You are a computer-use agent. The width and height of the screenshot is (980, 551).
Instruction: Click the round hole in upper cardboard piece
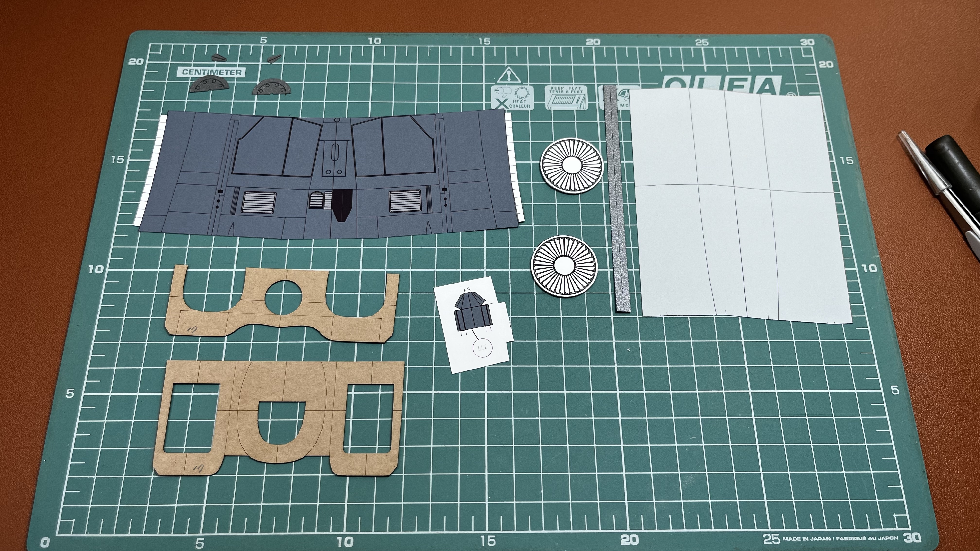(283, 297)
